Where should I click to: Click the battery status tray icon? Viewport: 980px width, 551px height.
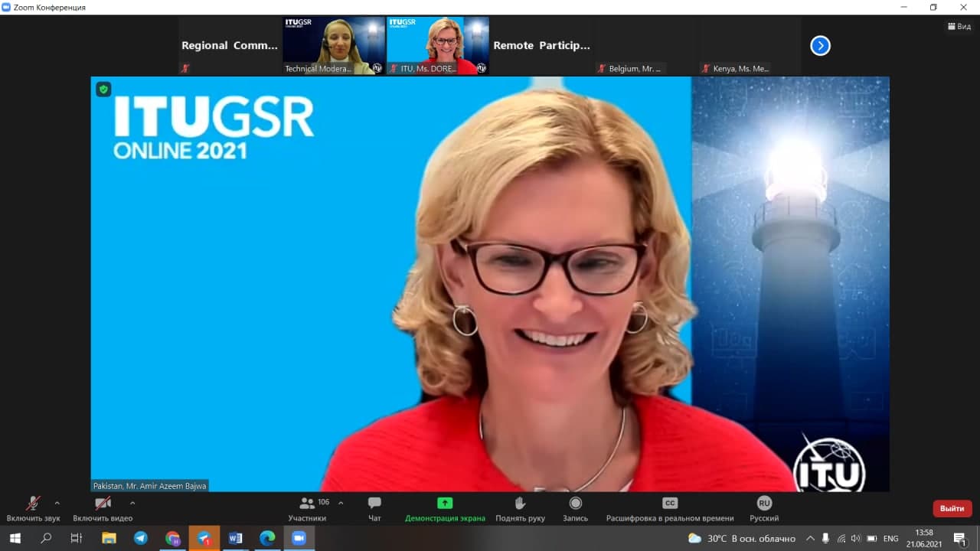click(871, 539)
